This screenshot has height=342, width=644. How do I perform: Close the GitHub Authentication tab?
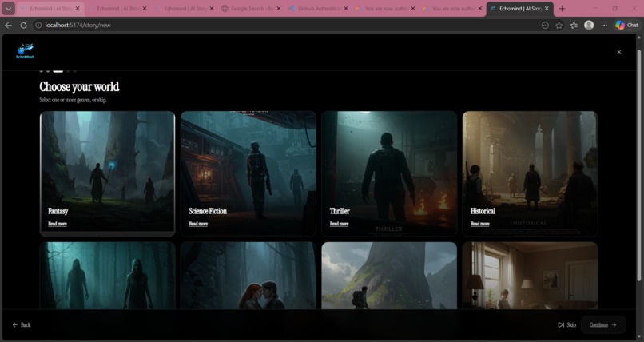(x=346, y=8)
